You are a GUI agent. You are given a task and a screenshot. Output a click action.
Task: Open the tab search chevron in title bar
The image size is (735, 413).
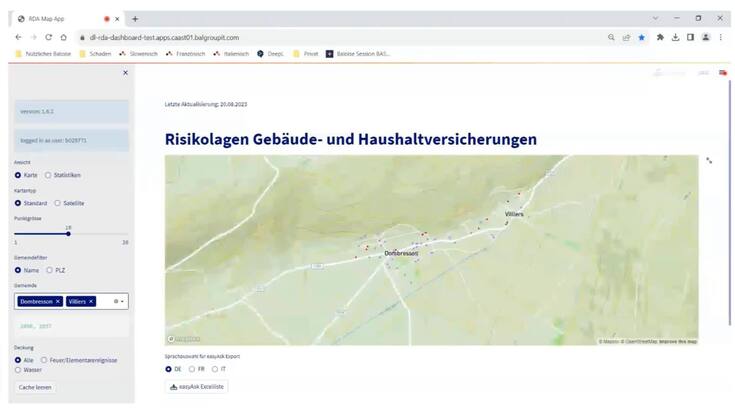[655, 18]
